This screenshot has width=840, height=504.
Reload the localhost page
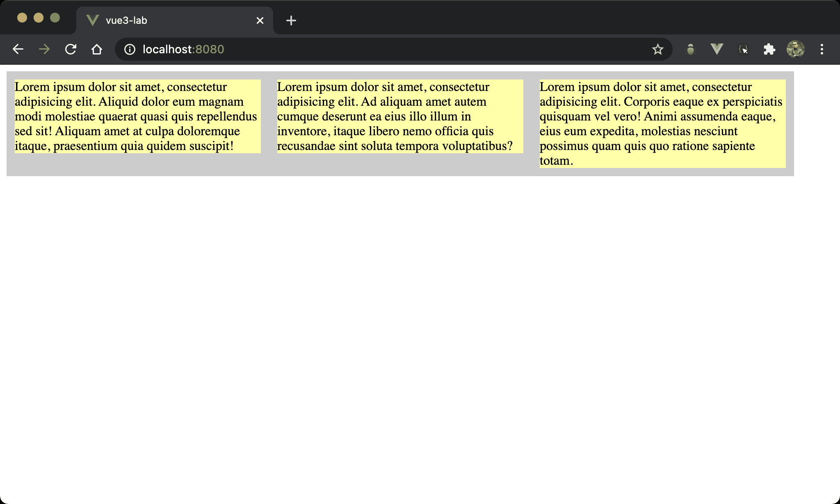point(71,50)
